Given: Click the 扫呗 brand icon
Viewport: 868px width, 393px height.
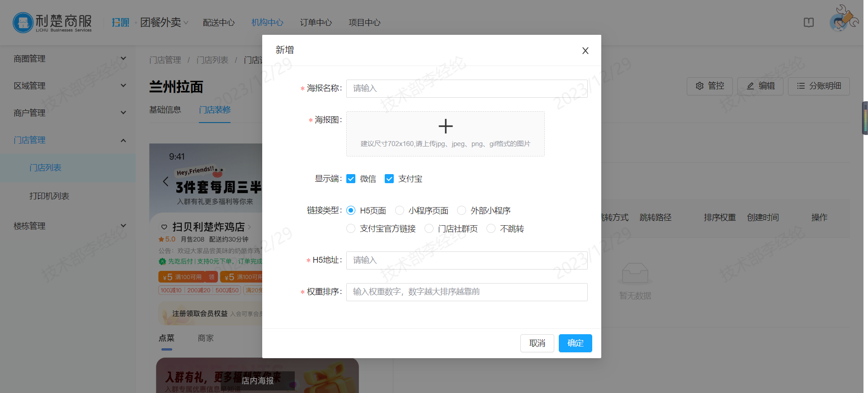Looking at the screenshot, I should pyautogui.click(x=120, y=23).
